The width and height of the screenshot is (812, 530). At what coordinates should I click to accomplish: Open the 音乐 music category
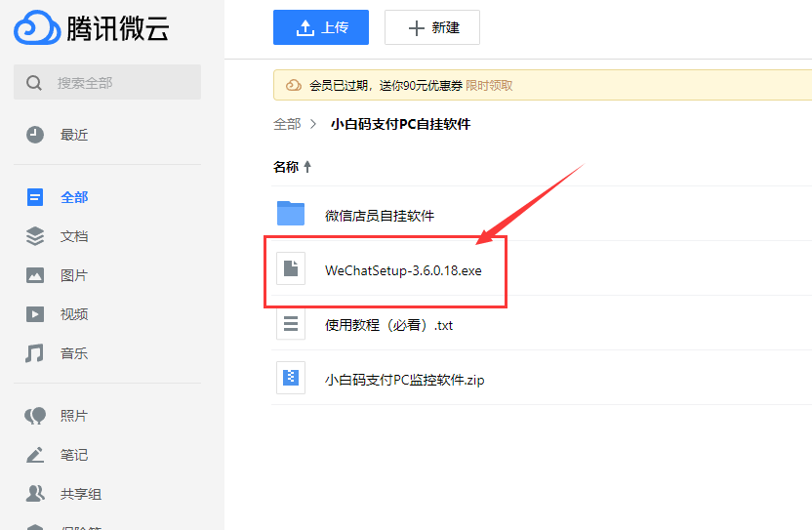[74, 353]
